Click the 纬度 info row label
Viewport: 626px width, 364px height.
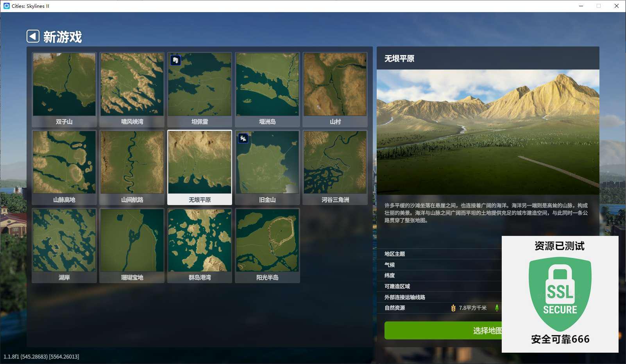pyautogui.click(x=390, y=275)
